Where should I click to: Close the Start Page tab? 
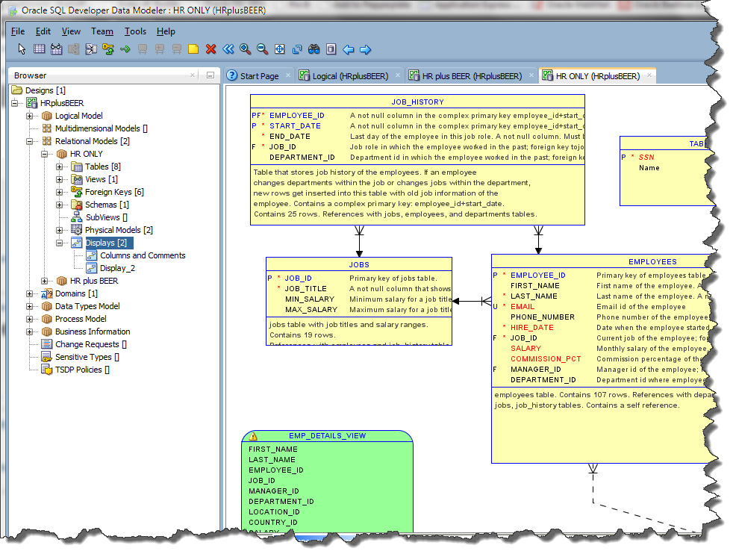(x=287, y=75)
